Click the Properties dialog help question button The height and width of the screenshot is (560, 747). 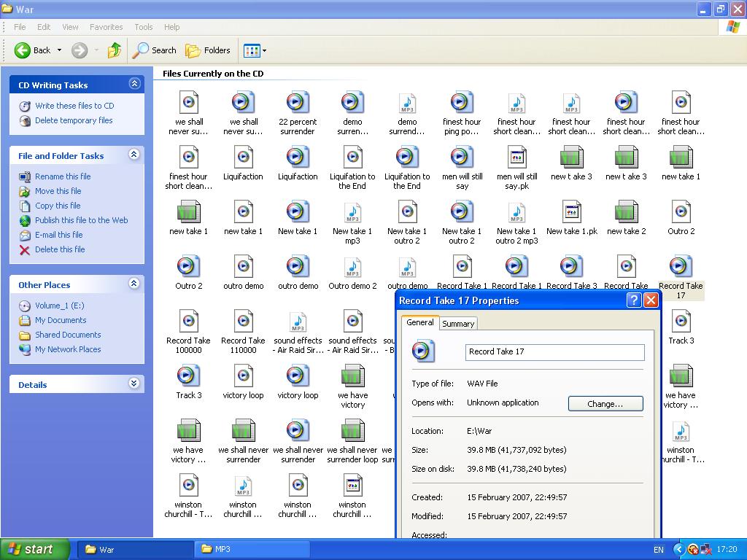click(x=634, y=300)
